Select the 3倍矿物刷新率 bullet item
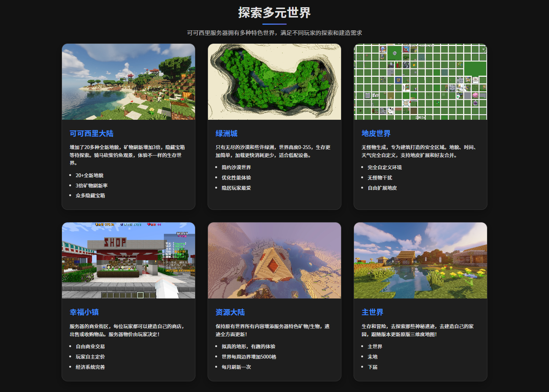The width and height of the screenshot is (549, 392). click(x=92, y=186)
